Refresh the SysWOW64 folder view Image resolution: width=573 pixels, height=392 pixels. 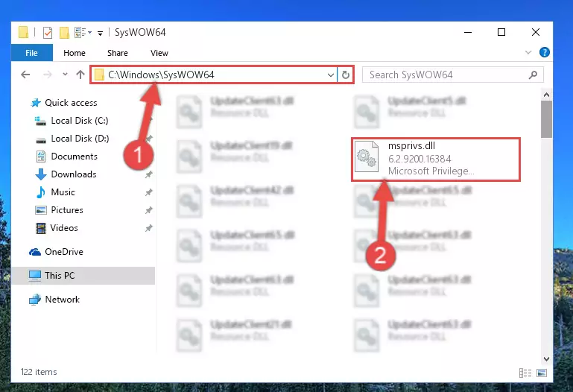point(345,75)
